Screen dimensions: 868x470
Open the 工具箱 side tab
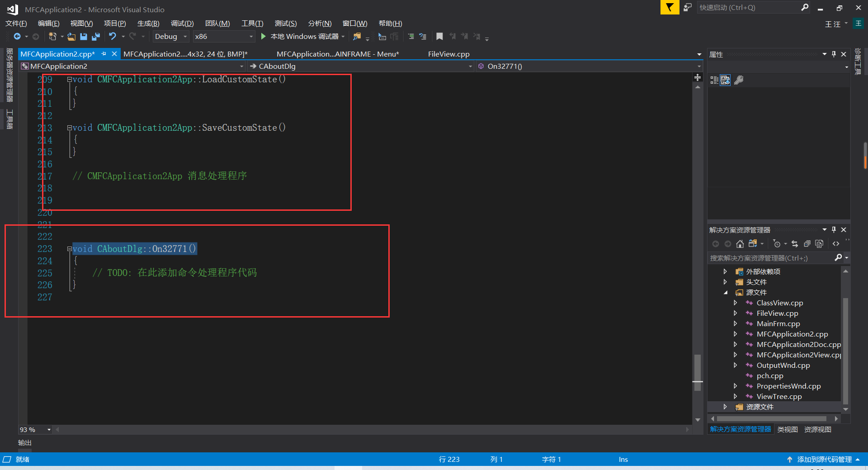pyautogui.click(x=9, y=119)
